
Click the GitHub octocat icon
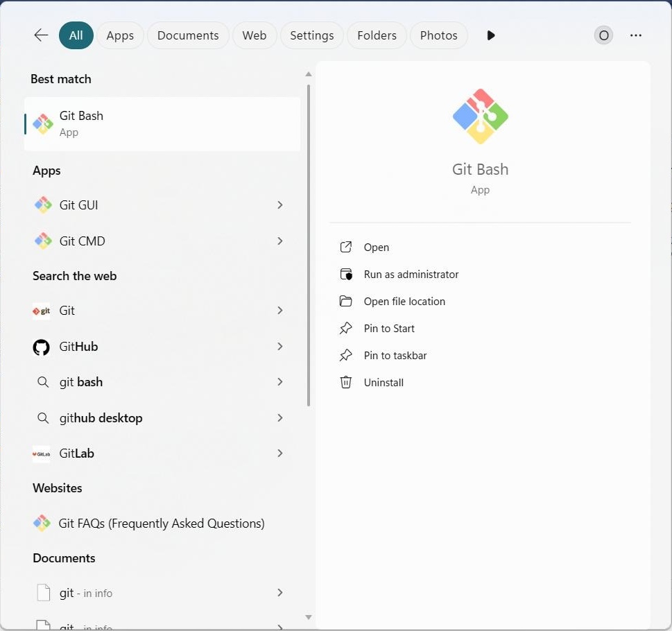(42, 347)
